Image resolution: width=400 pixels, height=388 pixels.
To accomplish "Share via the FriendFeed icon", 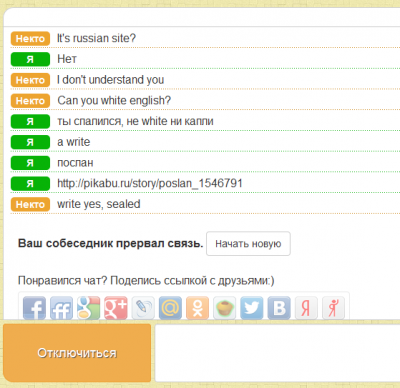I will (61, 308).
